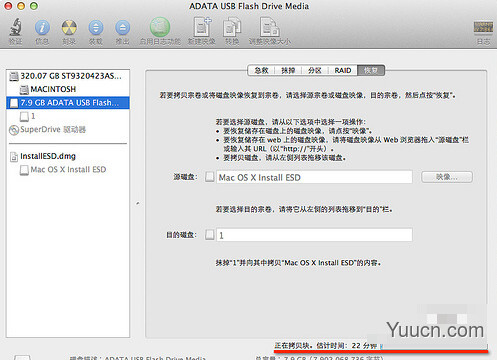Screen dimensions: 497x360
Task: Click the source disk field showing Mac OS X Install ESD
Action: [314, 177]
